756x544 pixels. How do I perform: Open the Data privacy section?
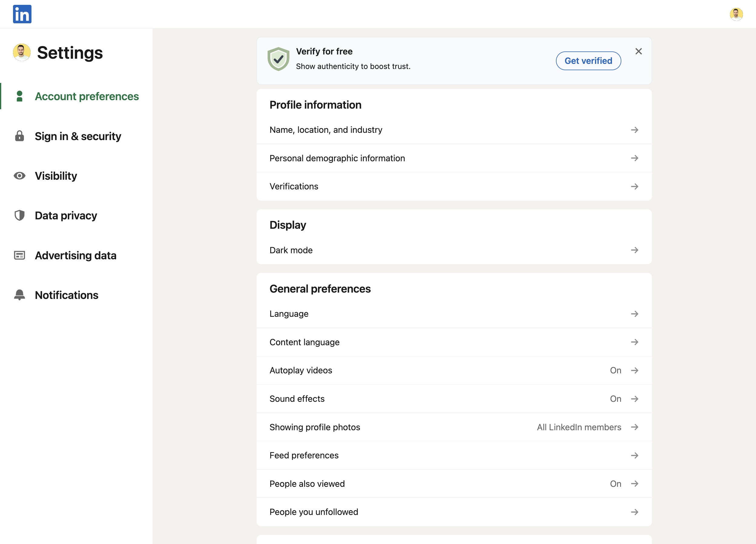tap(76, 215)
